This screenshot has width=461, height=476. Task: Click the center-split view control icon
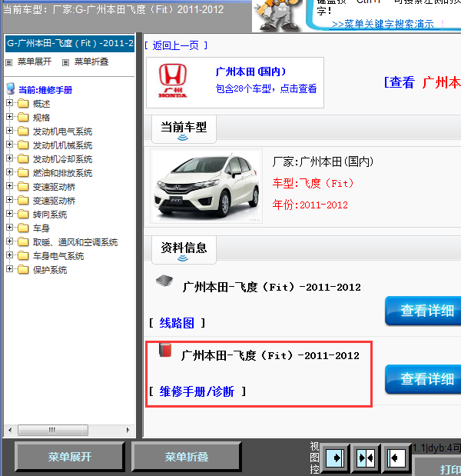tap(366, 458)
